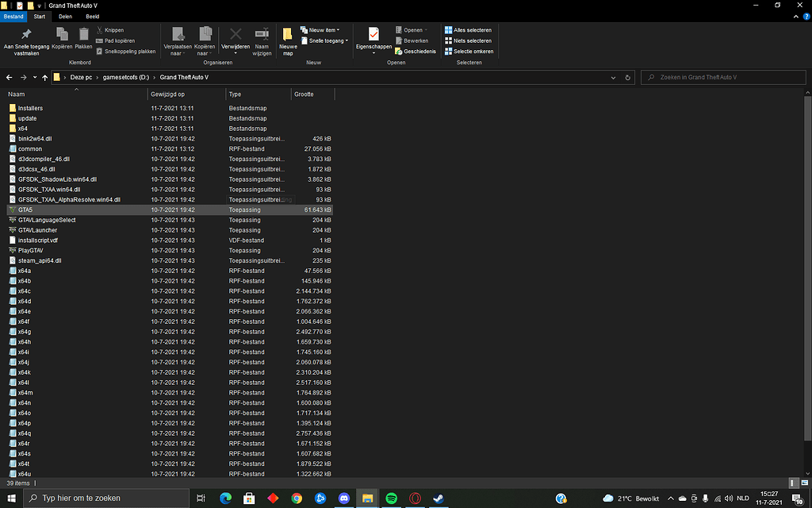Open the Bestand ribbon tab
The image size is (812, 508).
(13, 17)
